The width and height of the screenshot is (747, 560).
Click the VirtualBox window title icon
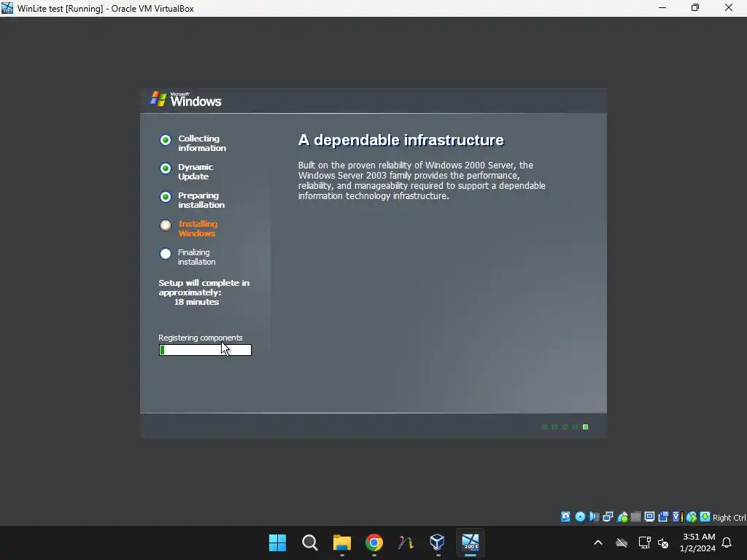click(x=7, y=8)
